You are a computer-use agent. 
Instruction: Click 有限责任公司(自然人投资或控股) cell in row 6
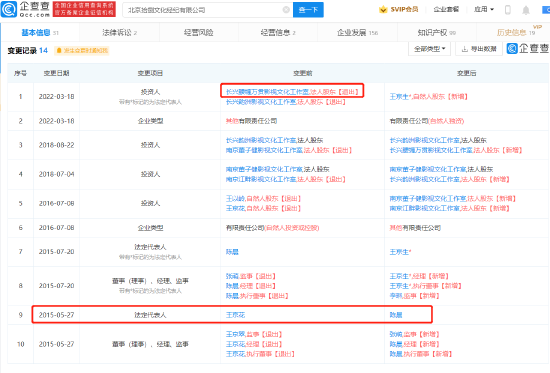pos(273,228)
